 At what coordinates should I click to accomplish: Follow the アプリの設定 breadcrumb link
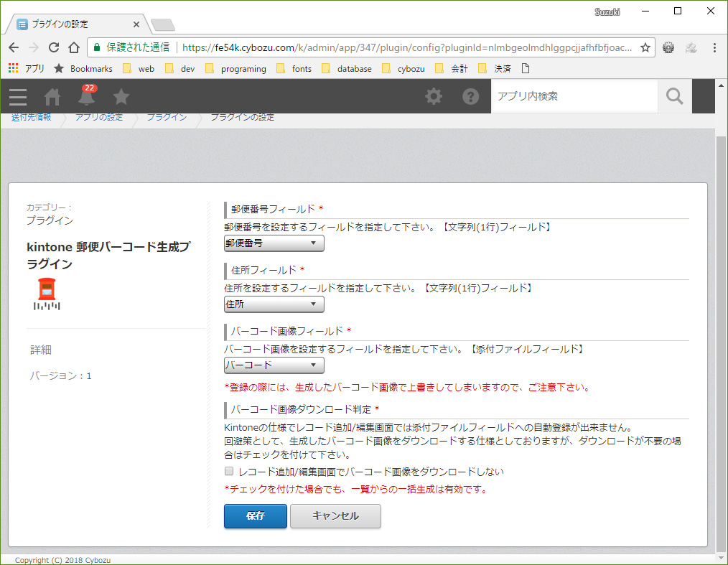[x=99, y=118]
